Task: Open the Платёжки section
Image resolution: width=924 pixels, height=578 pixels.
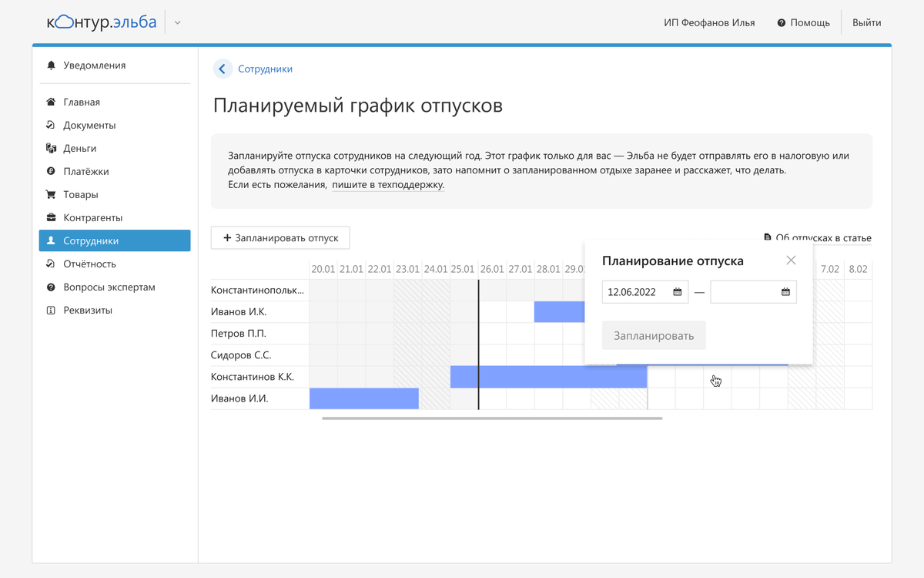Action: 86,171
